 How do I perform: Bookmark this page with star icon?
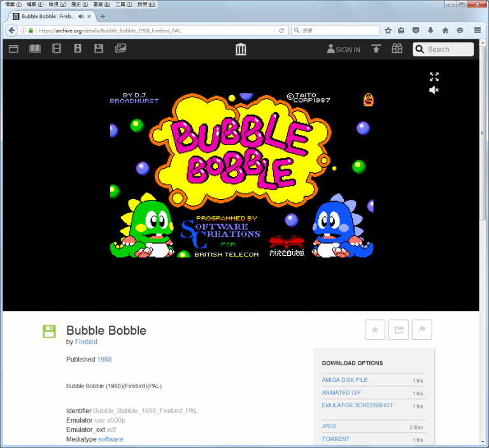point(388,31)
